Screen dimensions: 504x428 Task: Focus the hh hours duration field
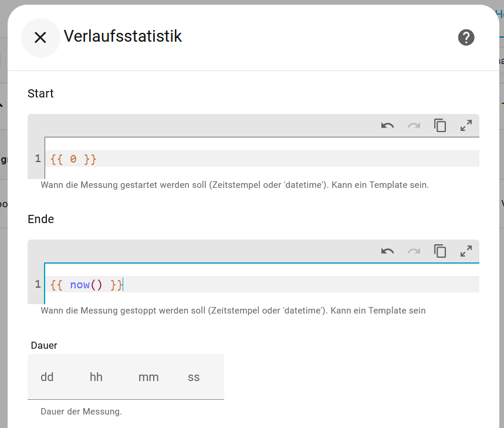point(96,377)
